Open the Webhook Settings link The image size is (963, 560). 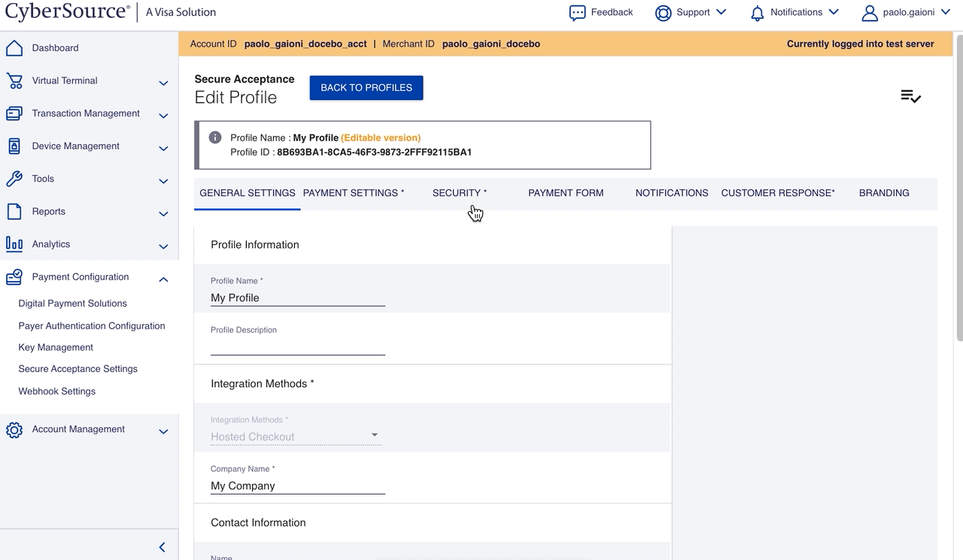(x=57, y=392)
